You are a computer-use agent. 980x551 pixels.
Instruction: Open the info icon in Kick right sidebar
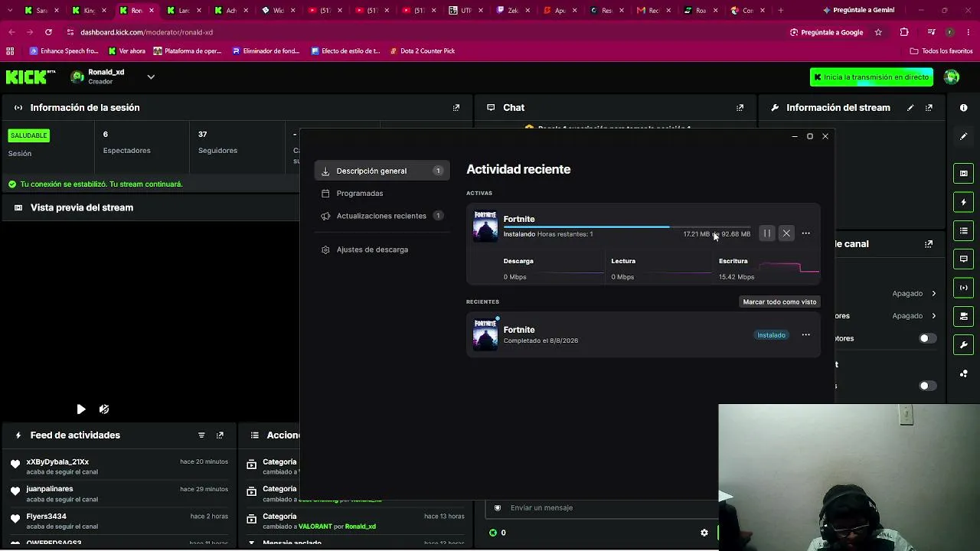[964, 108]
